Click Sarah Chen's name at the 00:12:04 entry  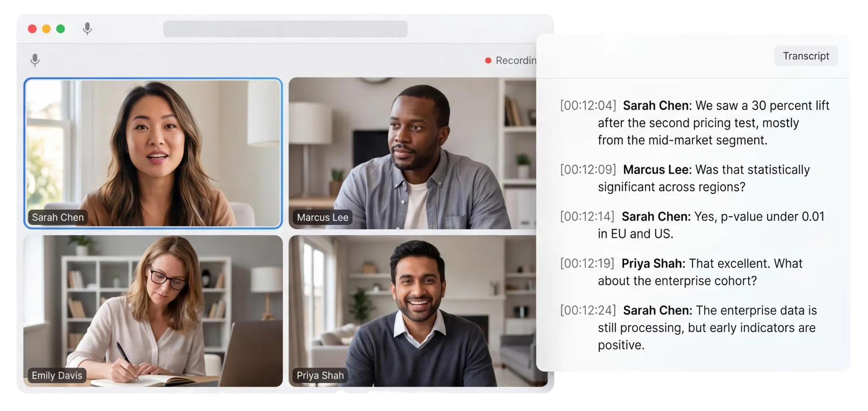[657, 106]
